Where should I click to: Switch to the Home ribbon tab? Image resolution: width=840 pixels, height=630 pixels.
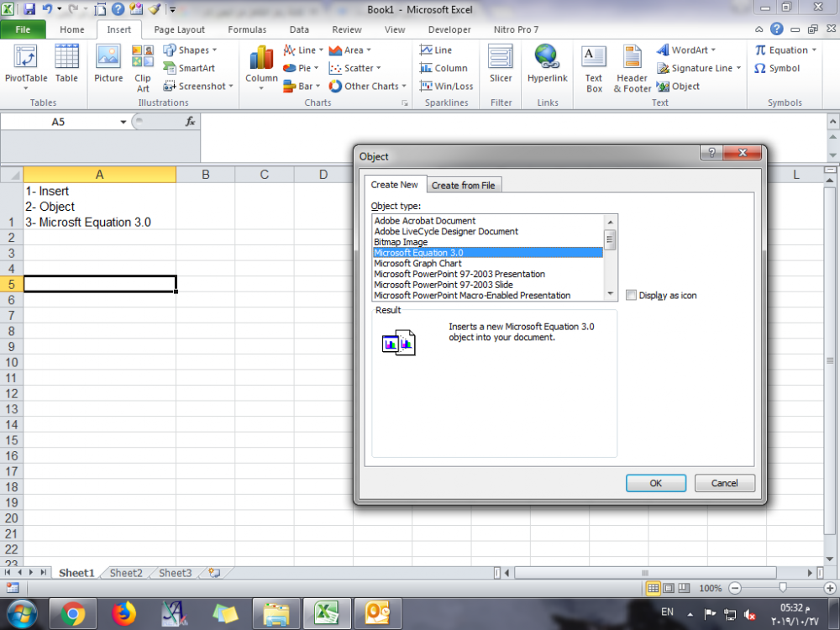coord(71,29)
